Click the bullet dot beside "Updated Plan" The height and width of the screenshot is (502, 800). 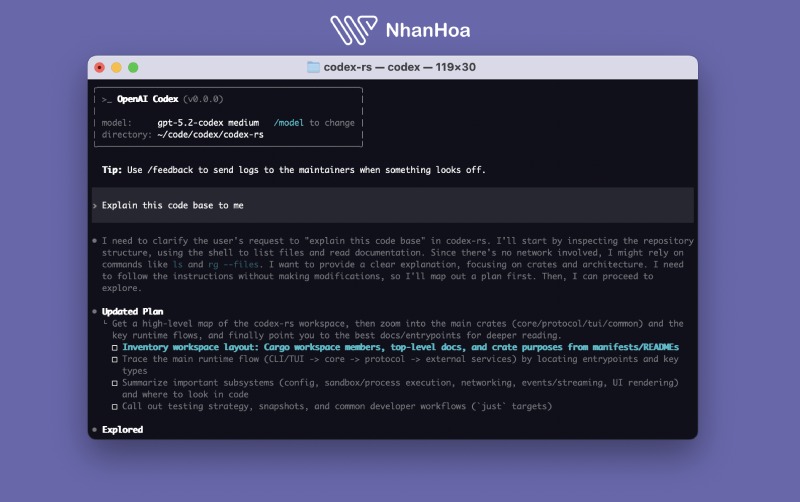pyautogui.click(x=95, y=311)
